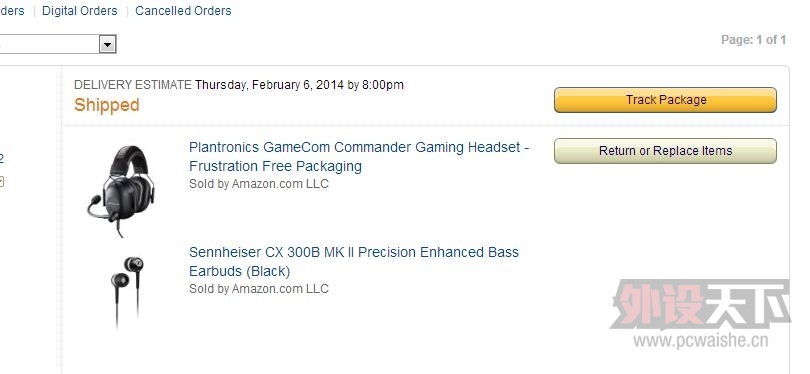This screenshot has height=374, width=810.
Task: Switch to the Cancelled Orders tab
Action: click(x=183, y=11)
